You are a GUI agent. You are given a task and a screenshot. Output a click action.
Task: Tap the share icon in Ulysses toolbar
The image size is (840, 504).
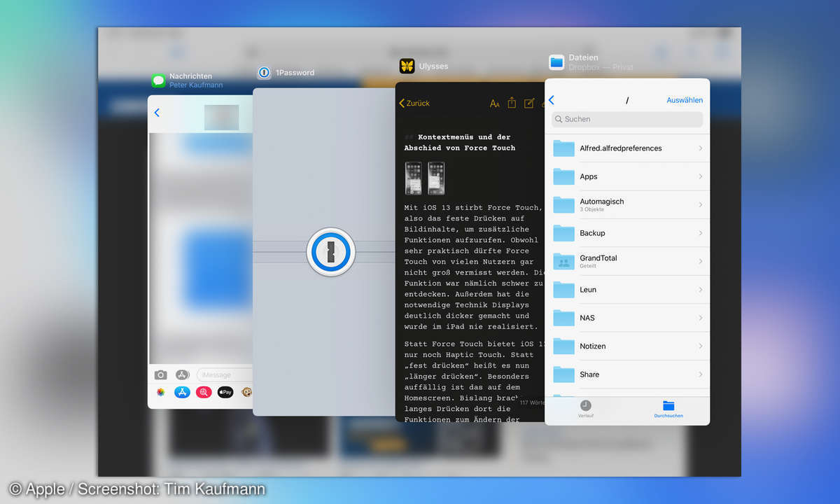point(512,103)
